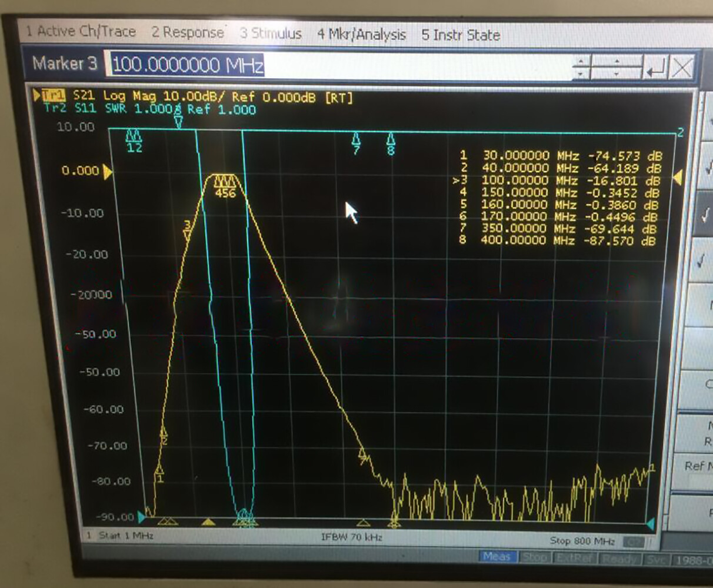Click the Meas status bar indicator
Image resolution: width=713 pixels, height=588 pixels.
497,556
